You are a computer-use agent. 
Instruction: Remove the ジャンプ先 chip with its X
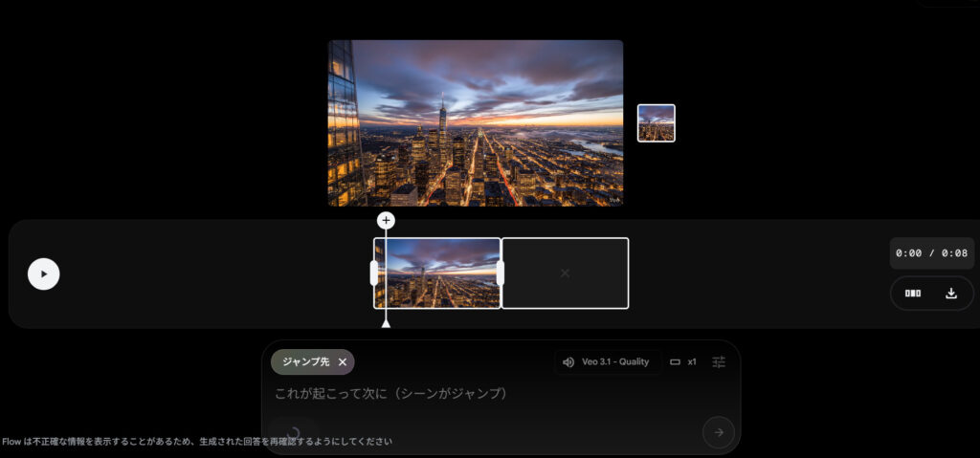tap(343, 362)
